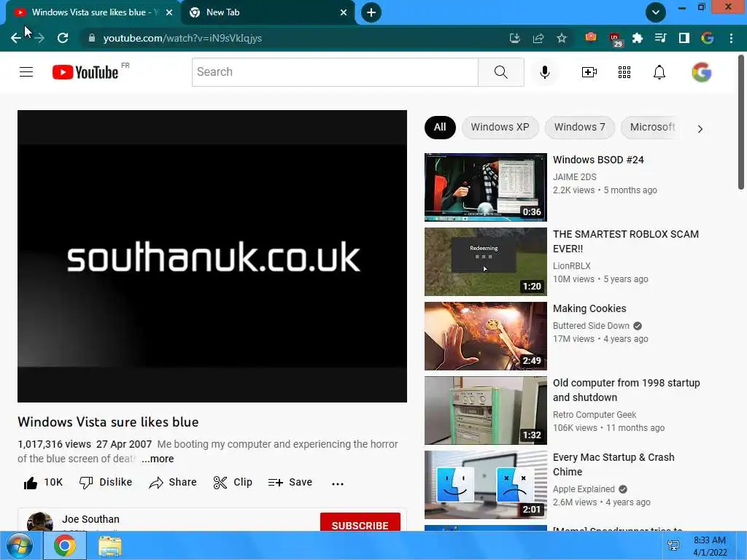Image resolution: width=747 pixels, height=560 pixels.
Task: Open the media control playlist icon
Action: pos(661,38)
